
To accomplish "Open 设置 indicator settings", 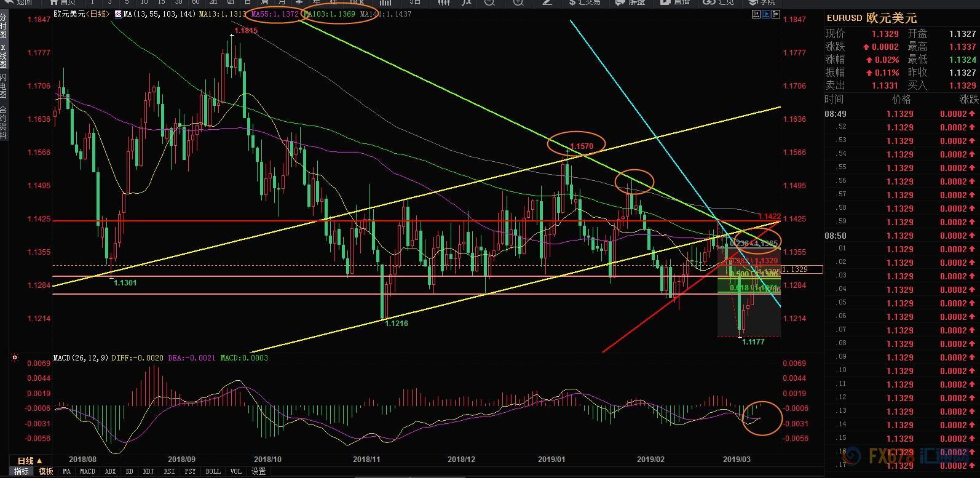I will [x=259, y=471].
